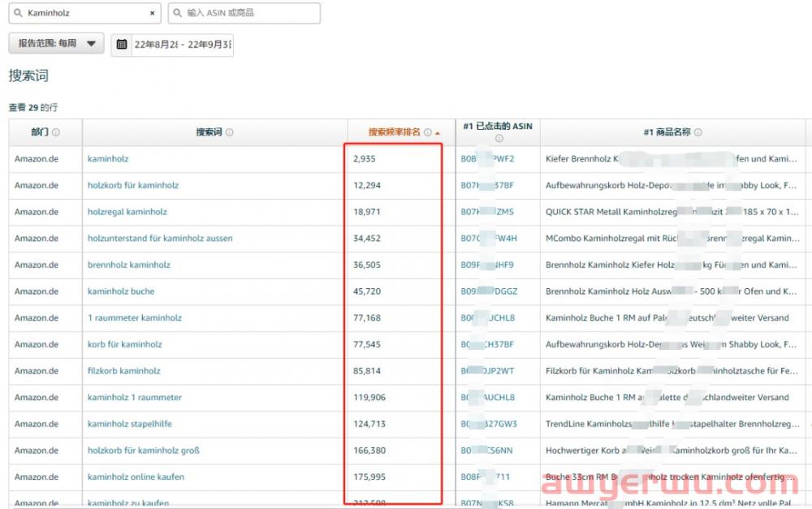The height and width of the screenshot is (509, 812).
Task: Select the kaminholz online kaufen keyword
Action: tap(136, 477)
